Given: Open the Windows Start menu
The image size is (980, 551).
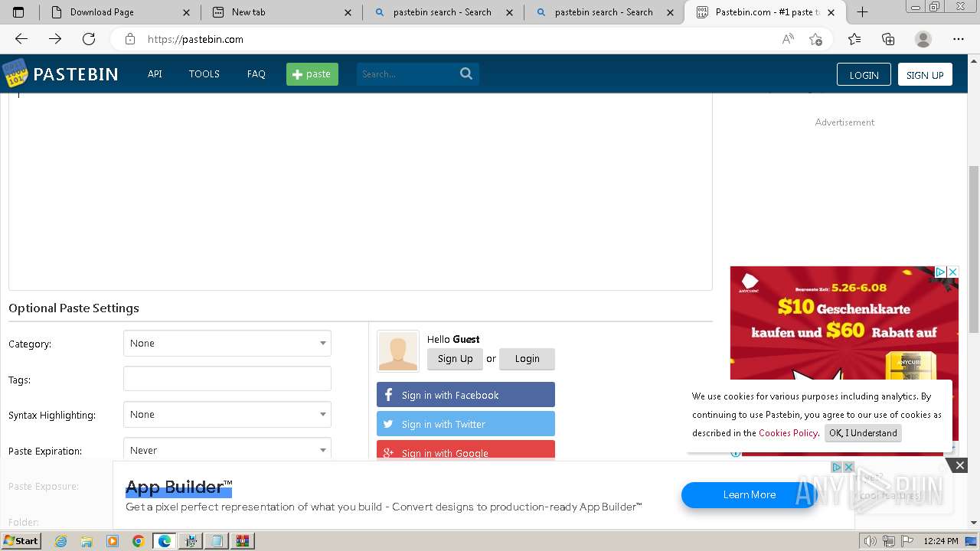Looking at the screenshot, I should click(x=21, y=541).
